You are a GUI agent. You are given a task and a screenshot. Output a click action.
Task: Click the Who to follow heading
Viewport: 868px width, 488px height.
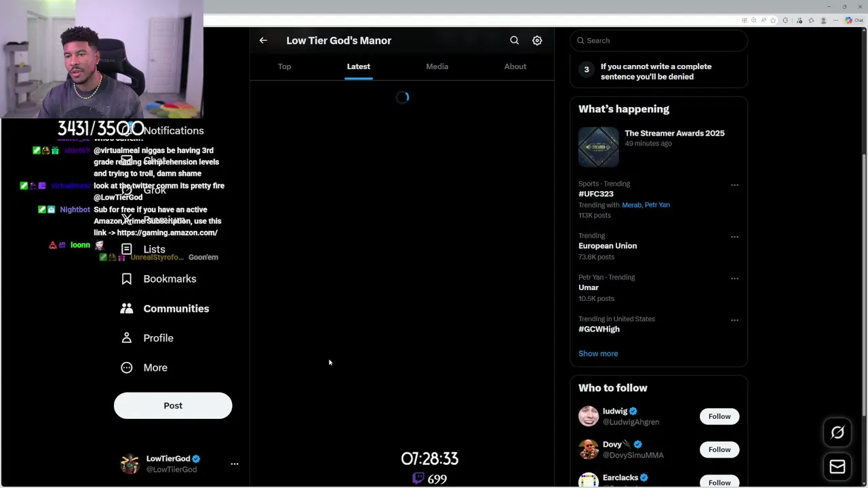(x=613, y=388)
